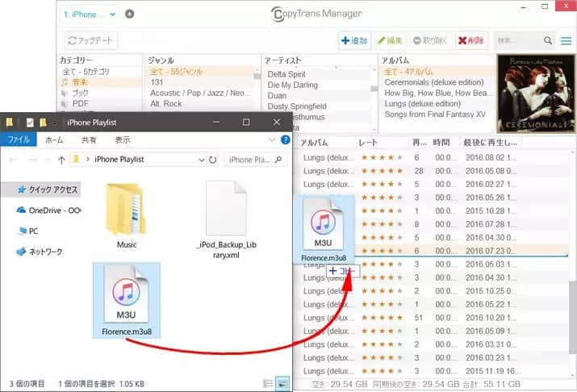Open the iPhone device dropdown in CopyTrans Manager
Viewport: 577px width, 392px height.
click(89, 15)
